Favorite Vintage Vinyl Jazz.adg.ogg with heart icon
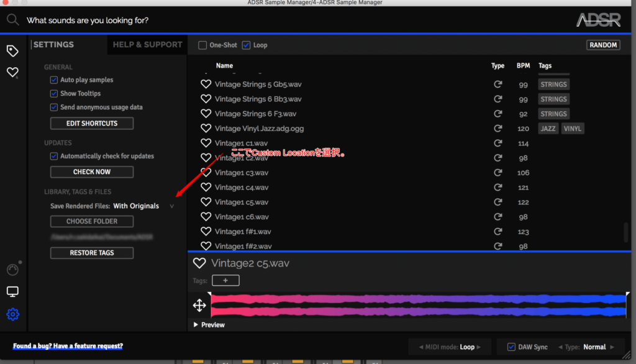Image resolution: width=636 pixels, height=364 pixels. tap(206, 129)
